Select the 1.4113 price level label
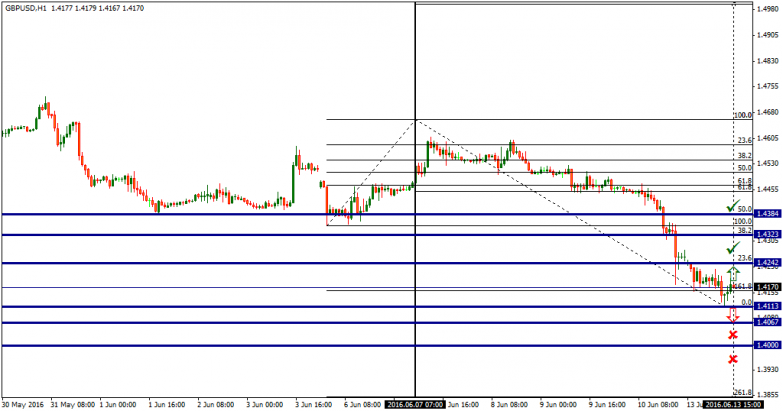This screenshot has width=782, height=411. tap(767, 306)
